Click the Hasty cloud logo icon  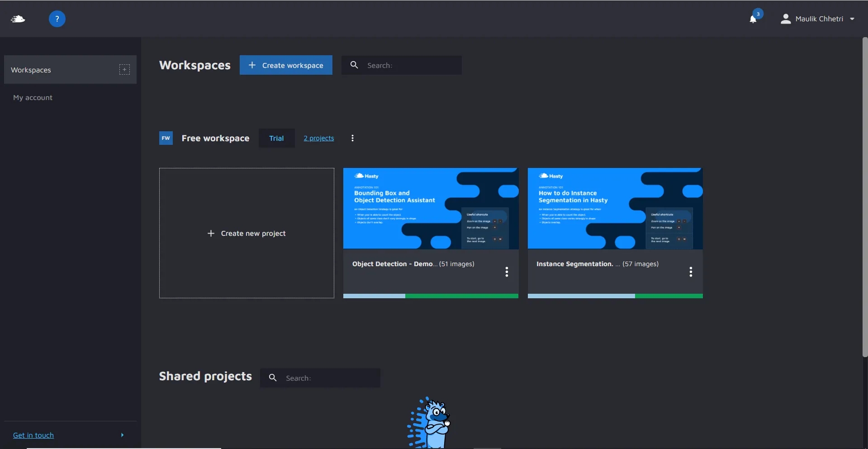click(x=18, y=19)
